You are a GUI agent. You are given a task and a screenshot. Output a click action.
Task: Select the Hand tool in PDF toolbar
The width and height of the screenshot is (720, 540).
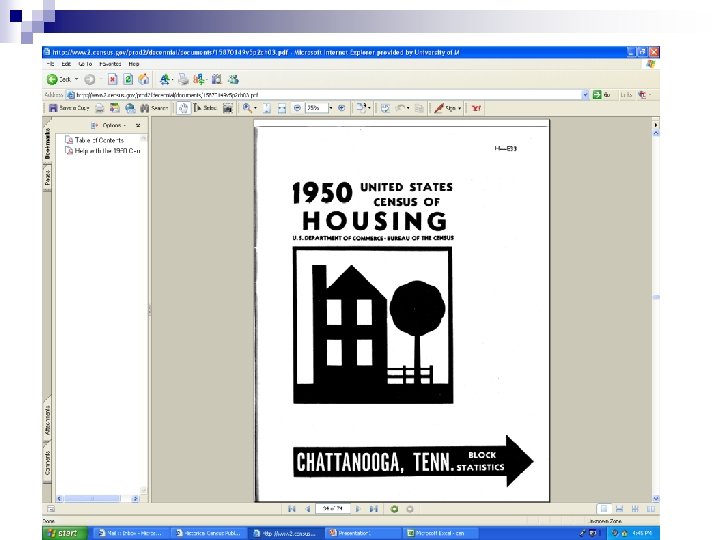(183, 108)
